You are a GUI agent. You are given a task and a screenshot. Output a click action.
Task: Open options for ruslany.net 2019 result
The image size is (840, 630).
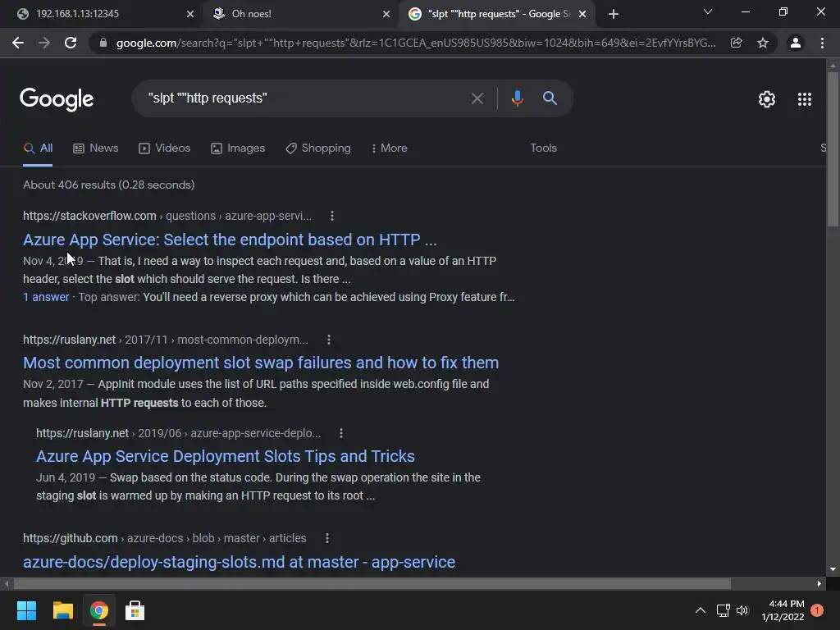point(341,433)
